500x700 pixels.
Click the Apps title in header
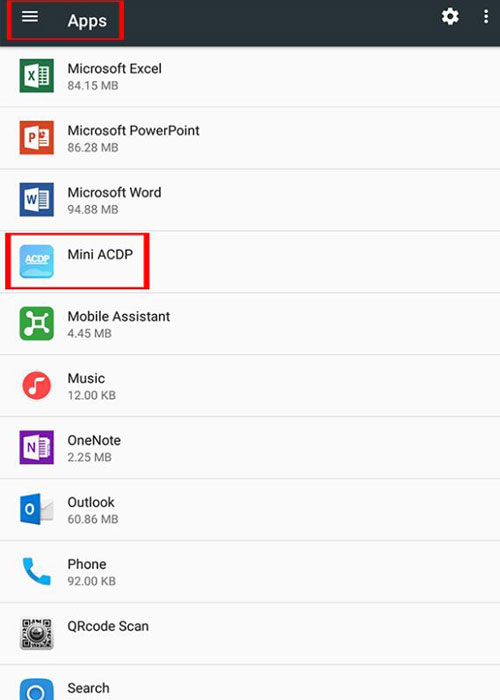87,21
